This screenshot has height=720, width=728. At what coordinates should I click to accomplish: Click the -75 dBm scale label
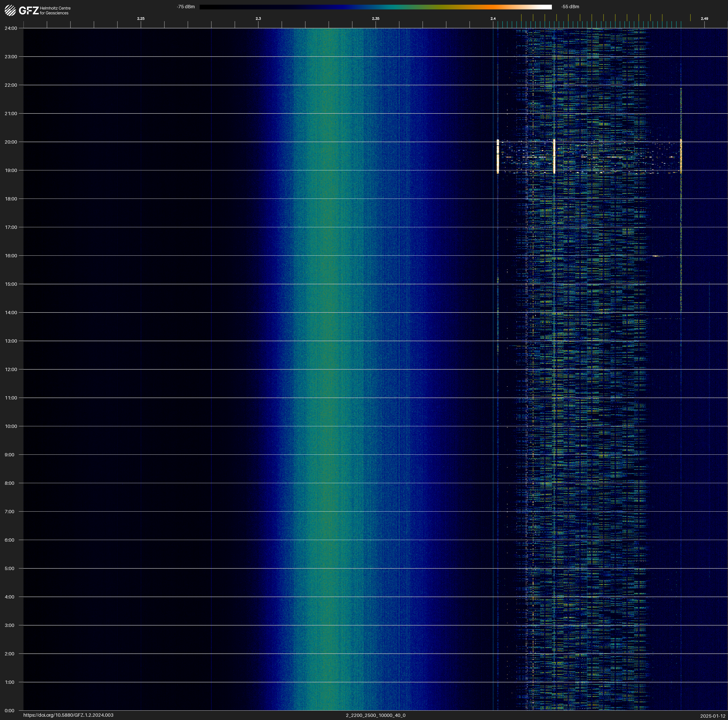(186, 7)
